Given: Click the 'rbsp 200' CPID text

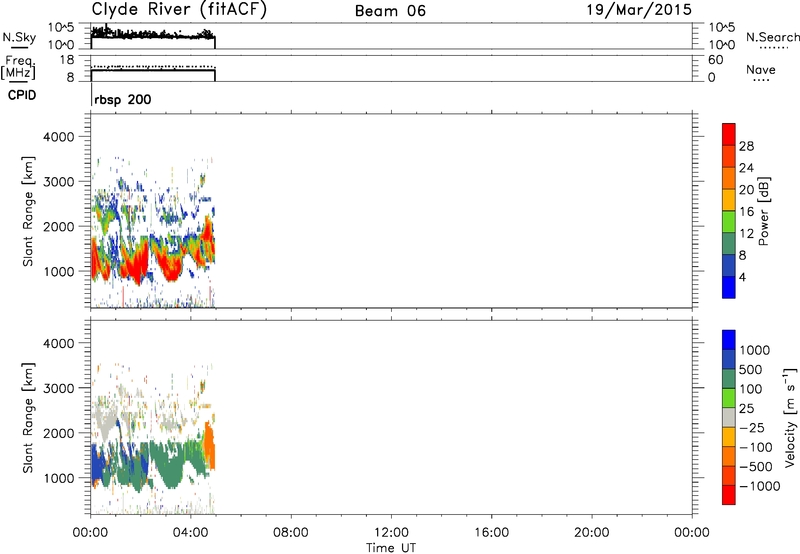Looking at the screenshot, I should pyautogui.click(x=122, y=99).
